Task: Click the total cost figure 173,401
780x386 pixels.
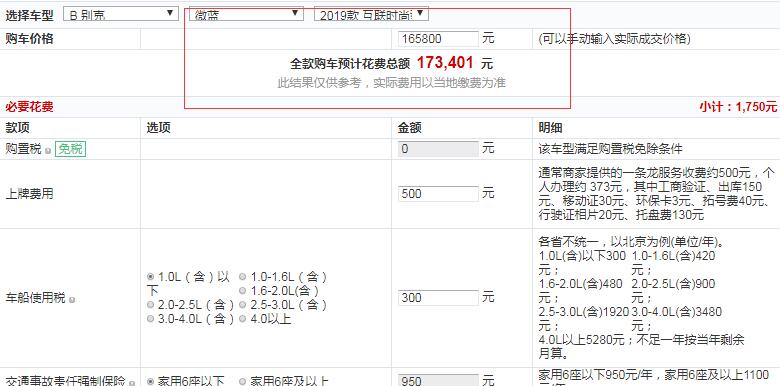Action: point(445,63)
